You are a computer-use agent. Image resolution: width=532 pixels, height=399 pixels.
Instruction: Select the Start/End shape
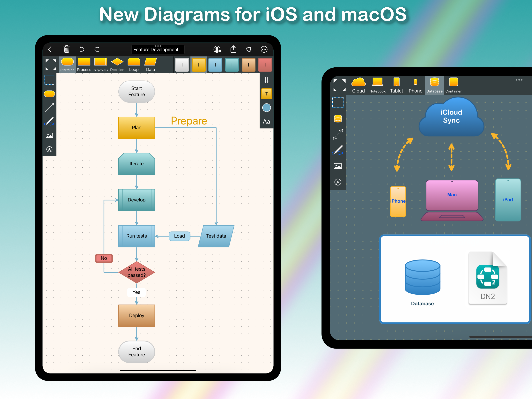(67, 64)
